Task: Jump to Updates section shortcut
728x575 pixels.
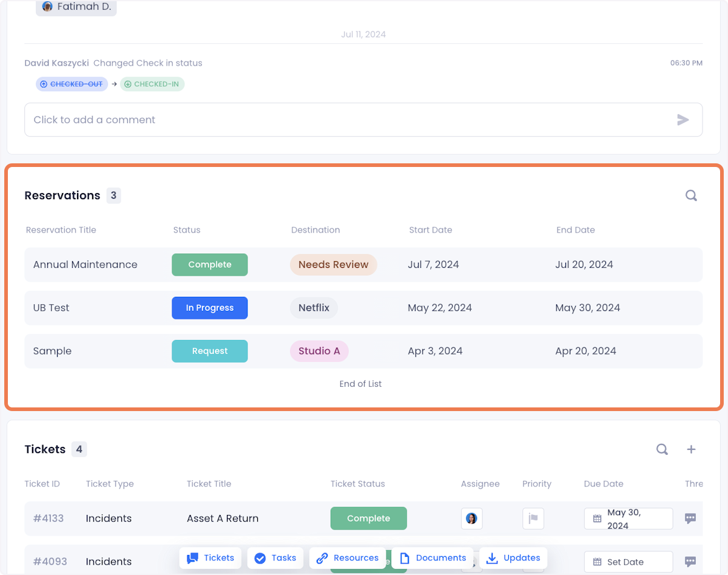Action: point(513,558)
